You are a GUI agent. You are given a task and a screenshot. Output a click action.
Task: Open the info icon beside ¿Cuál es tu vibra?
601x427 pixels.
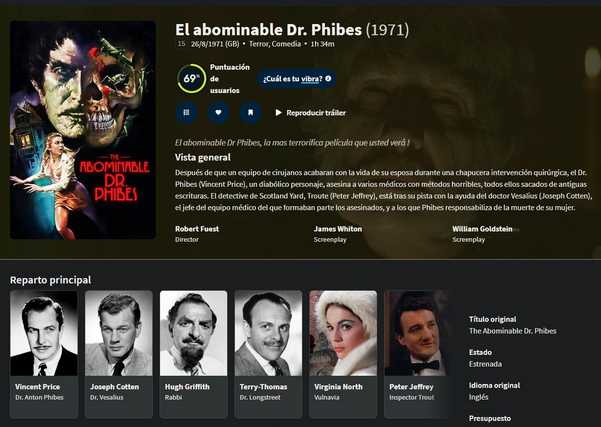coord(328,79)
